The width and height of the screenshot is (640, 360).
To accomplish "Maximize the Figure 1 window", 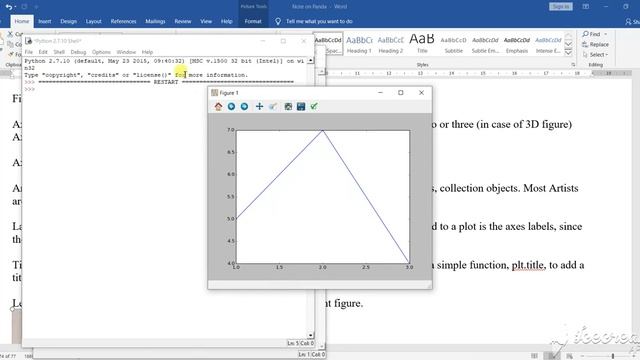I will click(401, 93).
